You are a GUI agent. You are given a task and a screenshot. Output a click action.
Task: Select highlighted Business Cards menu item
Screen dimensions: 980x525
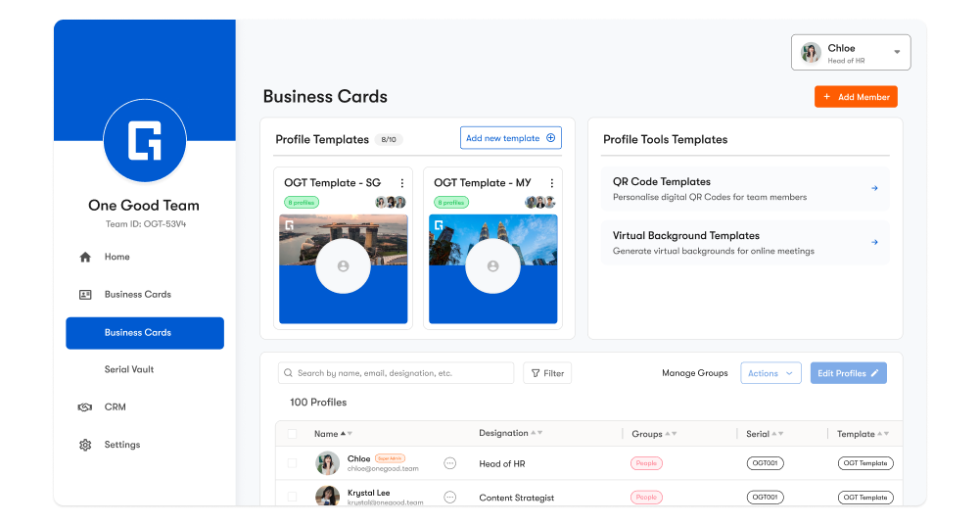[x=145, y=333]
